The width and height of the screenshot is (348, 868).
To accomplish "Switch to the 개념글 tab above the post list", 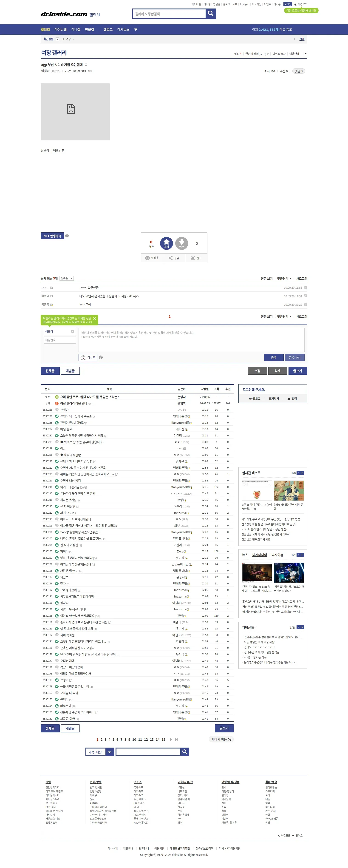I will [x=70, y=371].
